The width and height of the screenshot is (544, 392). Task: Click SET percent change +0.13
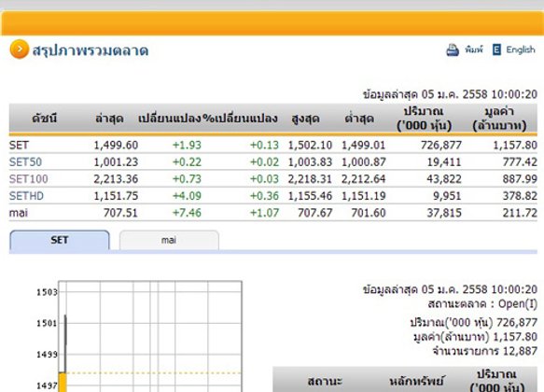click(x=264, y=145)
